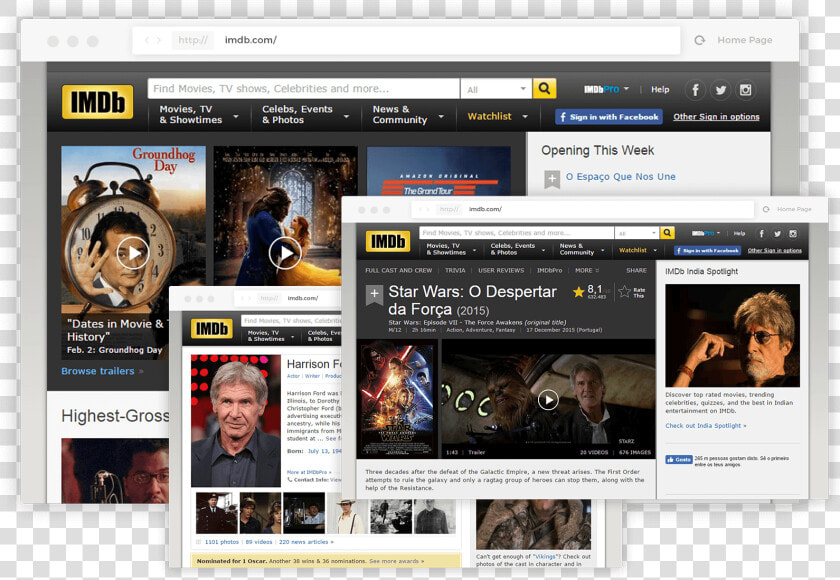The image size is (840, 580).
Task: Open O Espaço Que Nos Une link
Action: (620, 177)
